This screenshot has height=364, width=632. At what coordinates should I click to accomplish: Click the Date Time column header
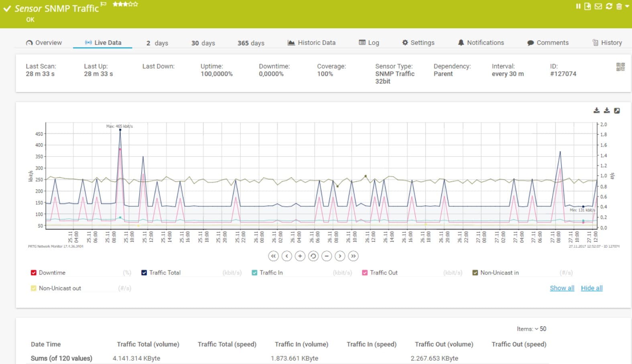[x=46, y=344]
